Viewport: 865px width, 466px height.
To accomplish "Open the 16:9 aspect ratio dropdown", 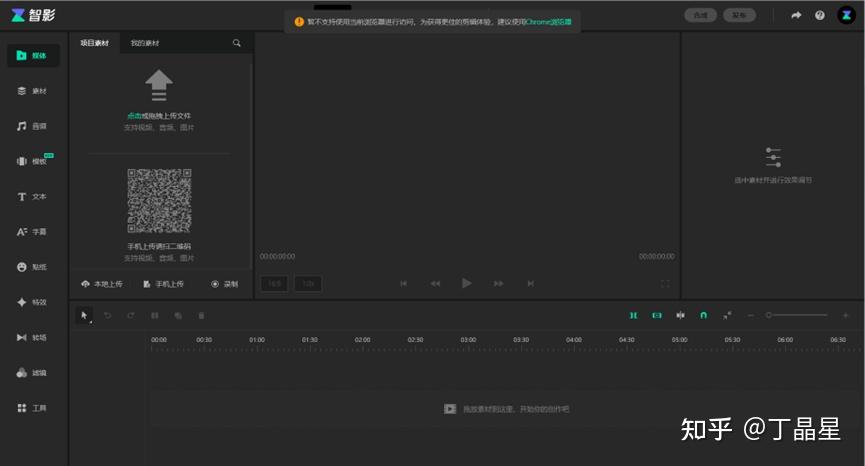I will 274,283.
